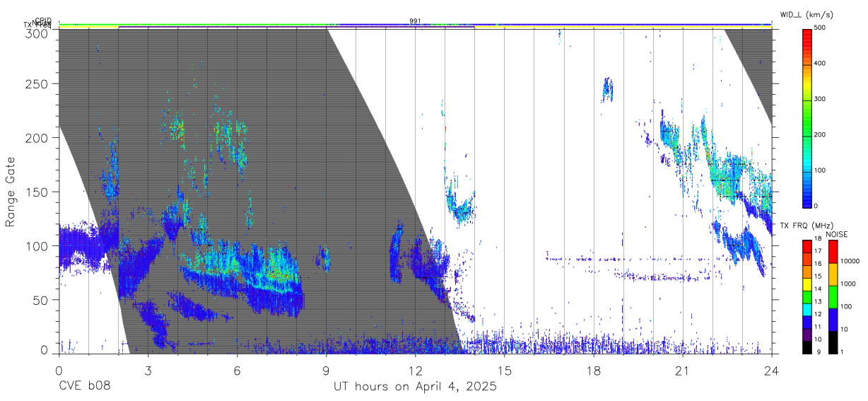Pick purple 10-11 MHz swatch in TX FRQ legend
This screenshot has width=868, height=401.
807,335
